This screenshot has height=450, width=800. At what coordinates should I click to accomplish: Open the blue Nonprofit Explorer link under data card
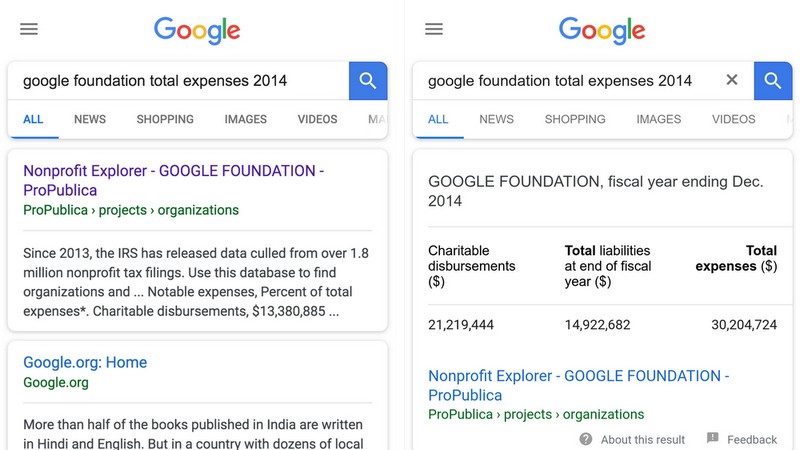579,385
